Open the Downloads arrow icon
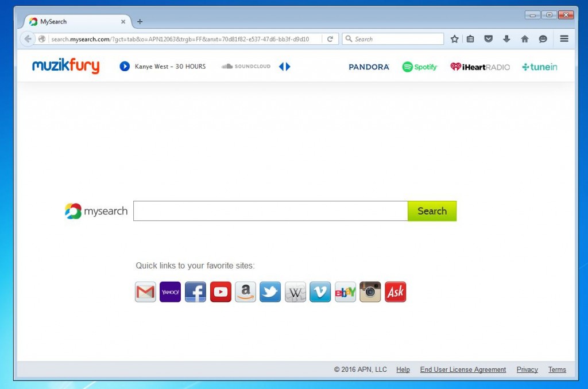Screen dimensions: 588x389 coord(506,39)
